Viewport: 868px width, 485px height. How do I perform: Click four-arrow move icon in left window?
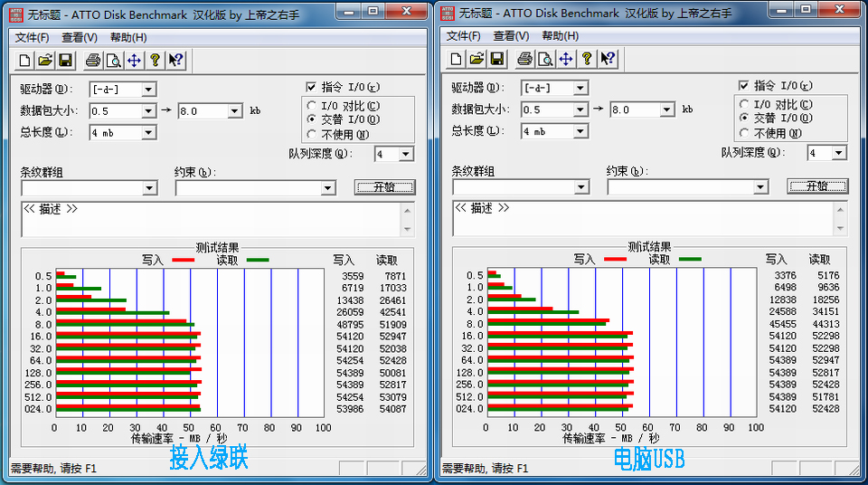pyautogui.click(x=134, y=61)
